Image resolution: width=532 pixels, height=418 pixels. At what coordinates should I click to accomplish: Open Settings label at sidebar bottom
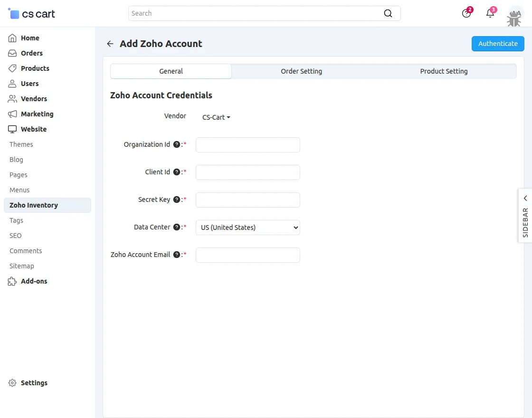coord(34,383)
